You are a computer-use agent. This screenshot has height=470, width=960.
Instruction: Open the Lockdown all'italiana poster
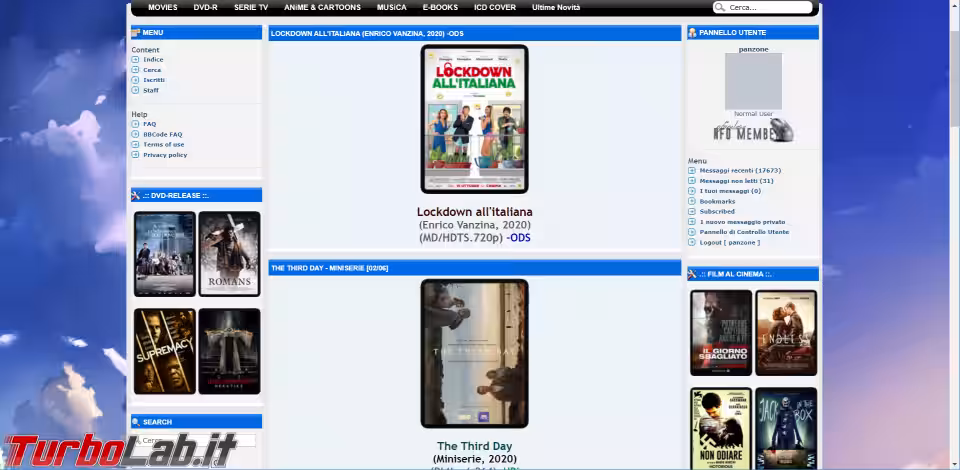click(474, 119)
